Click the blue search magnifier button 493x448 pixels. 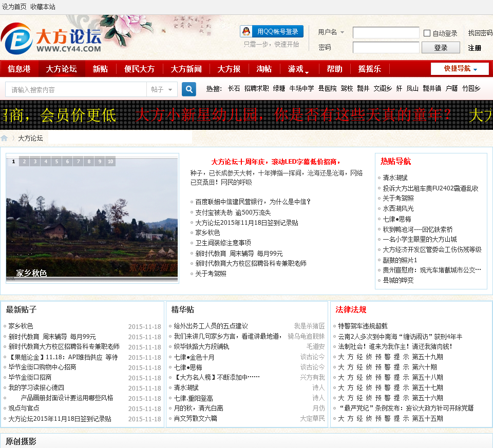(189, 89)
